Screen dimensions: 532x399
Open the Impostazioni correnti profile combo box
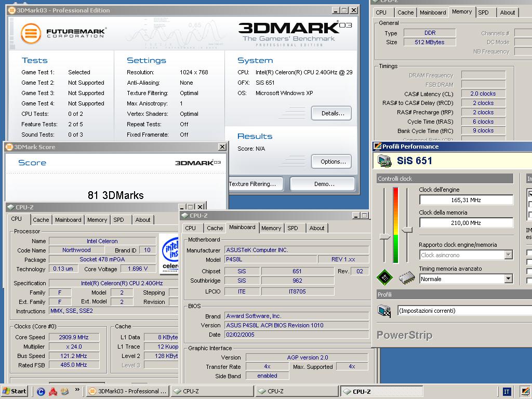(465, 311)
